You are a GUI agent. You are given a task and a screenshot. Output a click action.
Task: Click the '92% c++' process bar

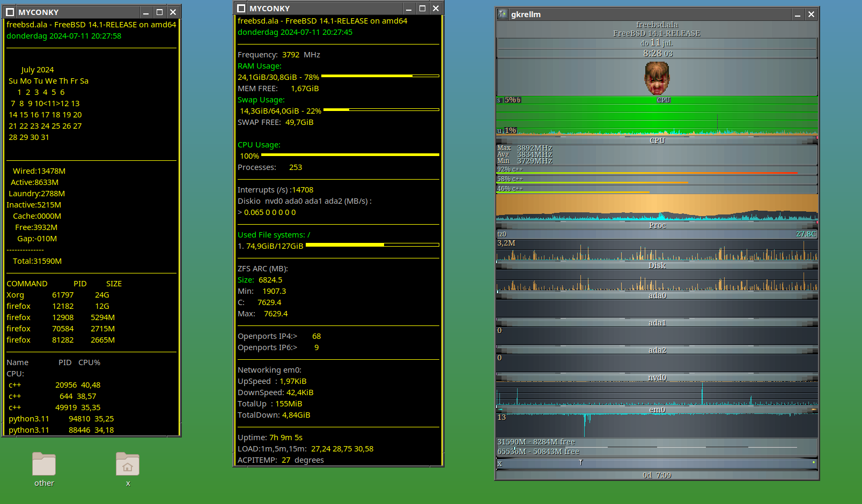coord(657,170)
